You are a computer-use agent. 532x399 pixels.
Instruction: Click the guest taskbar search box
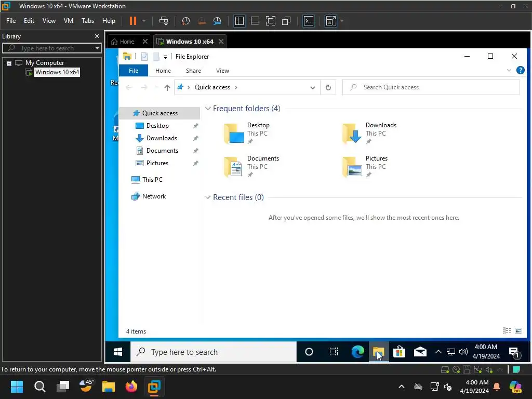(x=214, y=352)
